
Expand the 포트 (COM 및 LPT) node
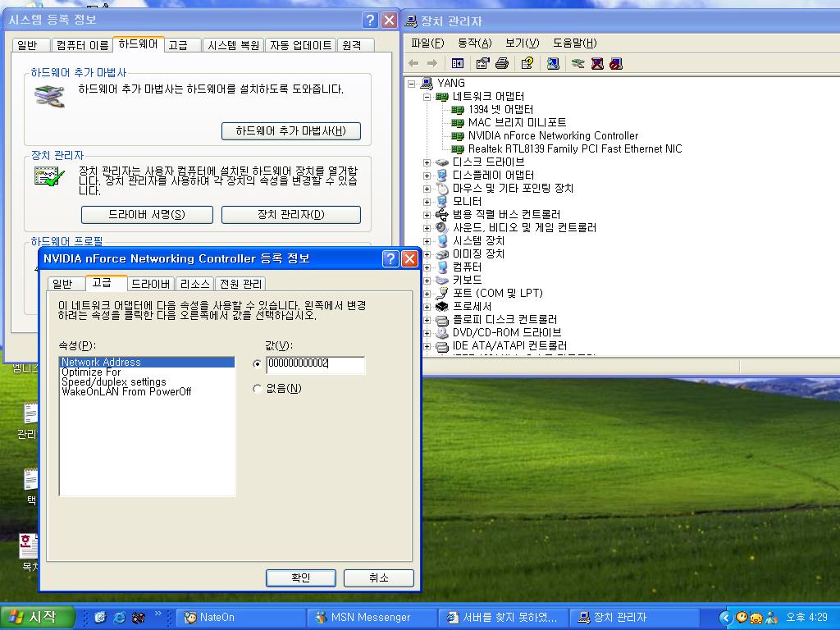(x=427, y=294)
